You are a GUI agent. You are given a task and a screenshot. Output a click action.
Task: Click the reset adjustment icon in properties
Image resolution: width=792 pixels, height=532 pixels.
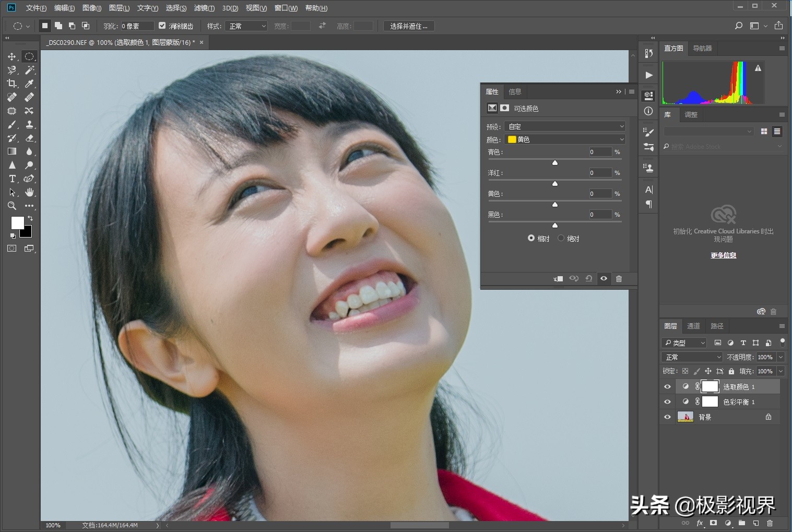pos(588,279)
